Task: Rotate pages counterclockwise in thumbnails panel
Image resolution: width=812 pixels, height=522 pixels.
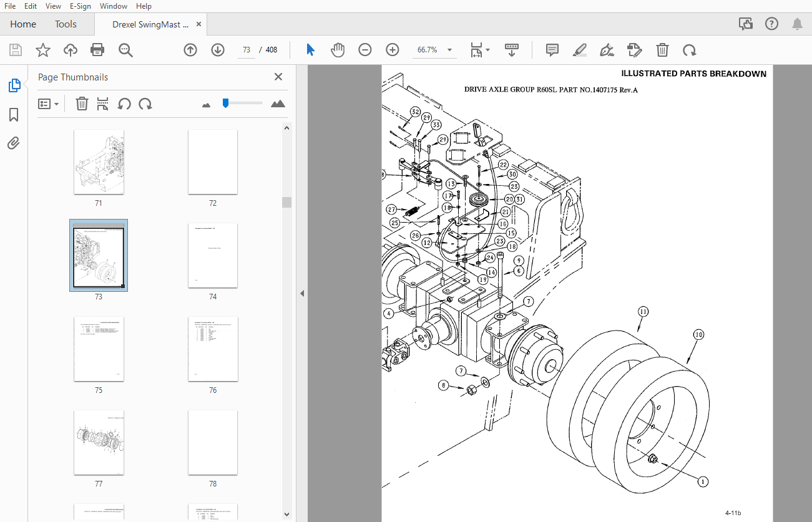Action: click(x=124, y=104)
